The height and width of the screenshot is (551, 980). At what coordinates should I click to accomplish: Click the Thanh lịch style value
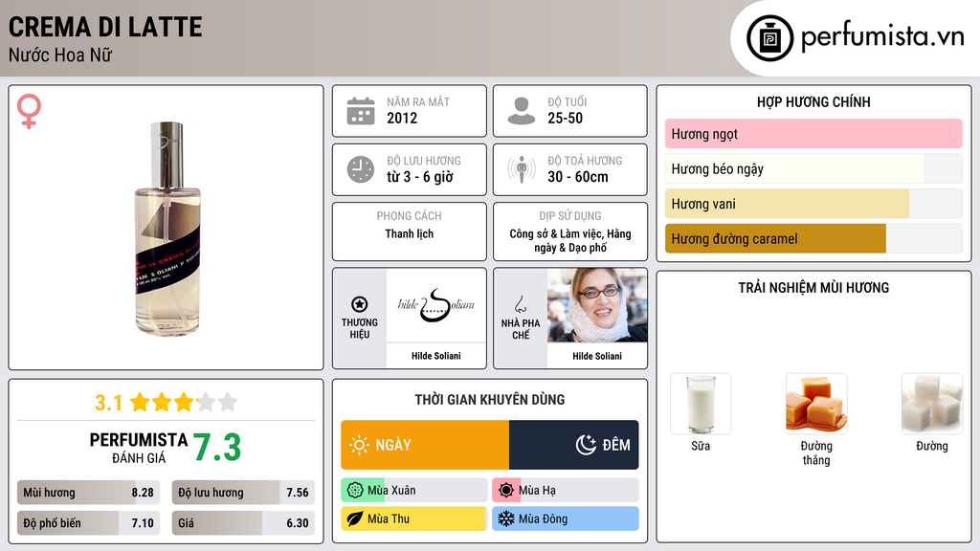pos(410,233)
